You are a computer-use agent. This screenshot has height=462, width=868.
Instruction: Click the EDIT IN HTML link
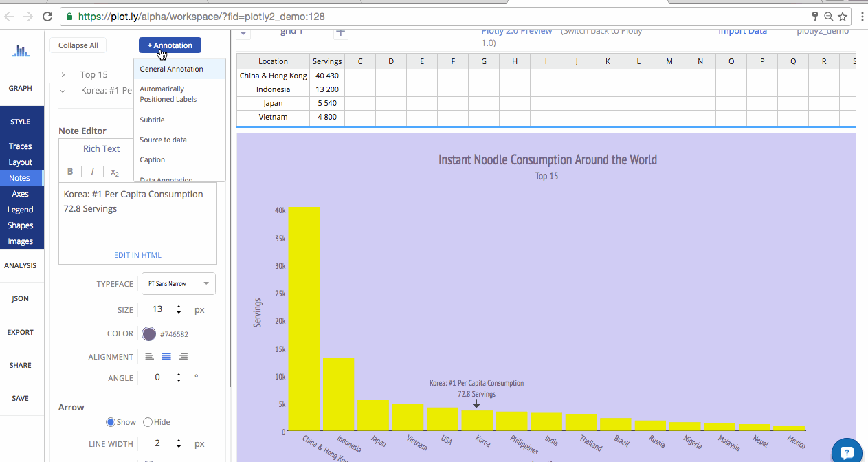137,255
